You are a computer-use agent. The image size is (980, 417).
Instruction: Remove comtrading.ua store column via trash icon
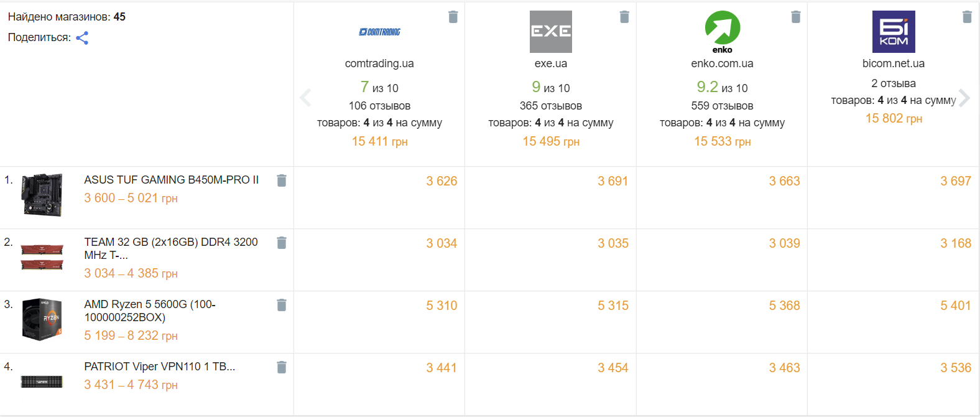(453, 17)
